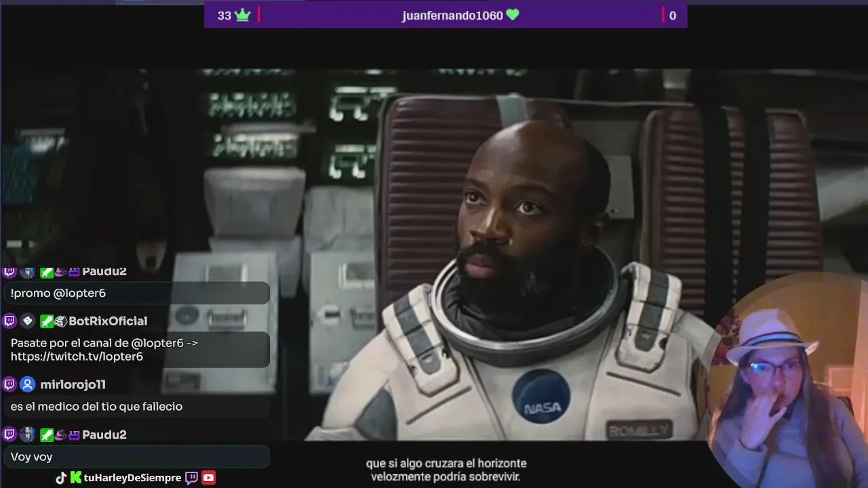Click the Twitch platform icon beside BotRixOficial
Viewport: 868px width, 488px height.
click(9, 321)
